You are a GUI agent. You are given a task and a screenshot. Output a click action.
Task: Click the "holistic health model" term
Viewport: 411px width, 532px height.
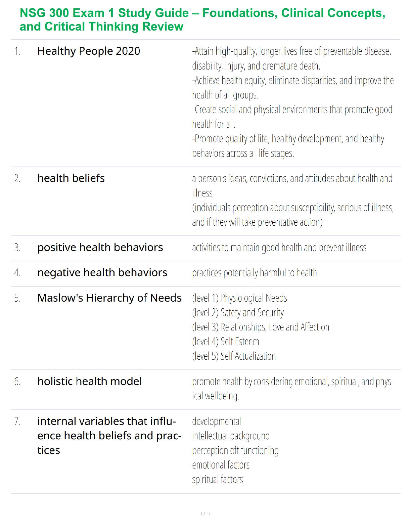89,382
